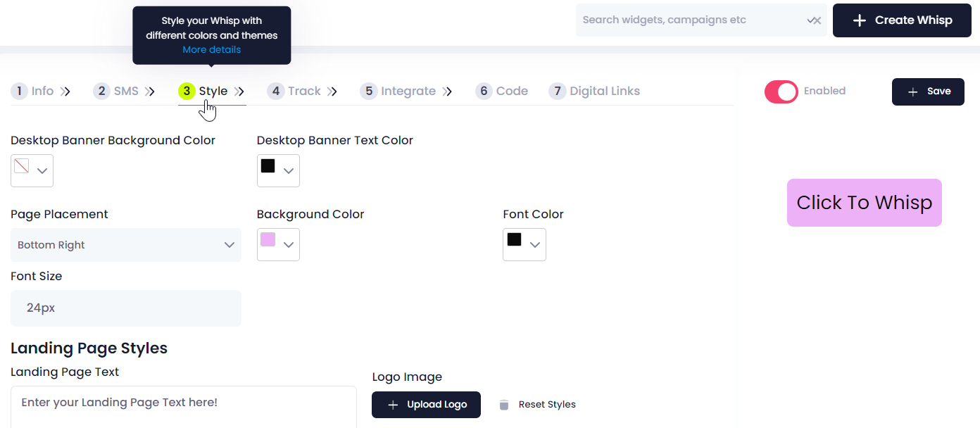Click the double-arrow after Info
The image size is (980, 428).
(x=65, y=92)
